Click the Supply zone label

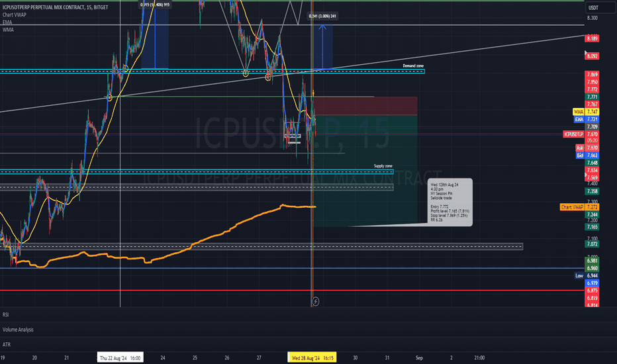click(x=383, y=165)
